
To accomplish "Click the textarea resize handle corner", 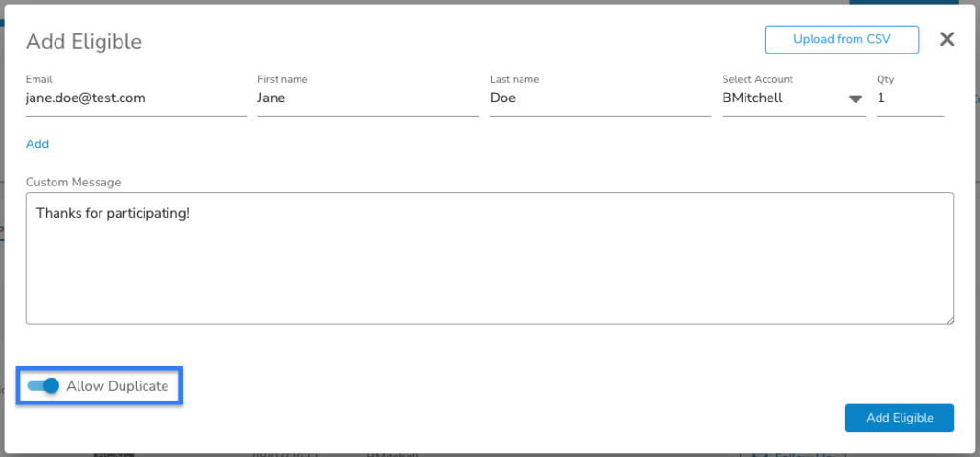I will [950, 319].
